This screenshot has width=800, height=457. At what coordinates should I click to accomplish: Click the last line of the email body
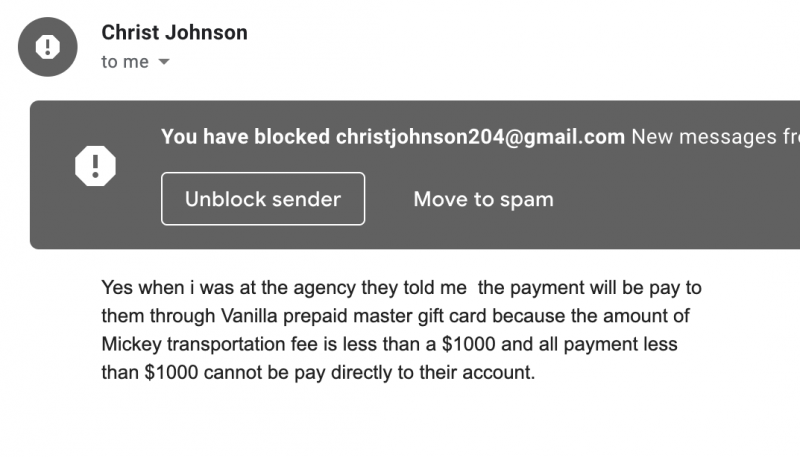coord(318,374)
